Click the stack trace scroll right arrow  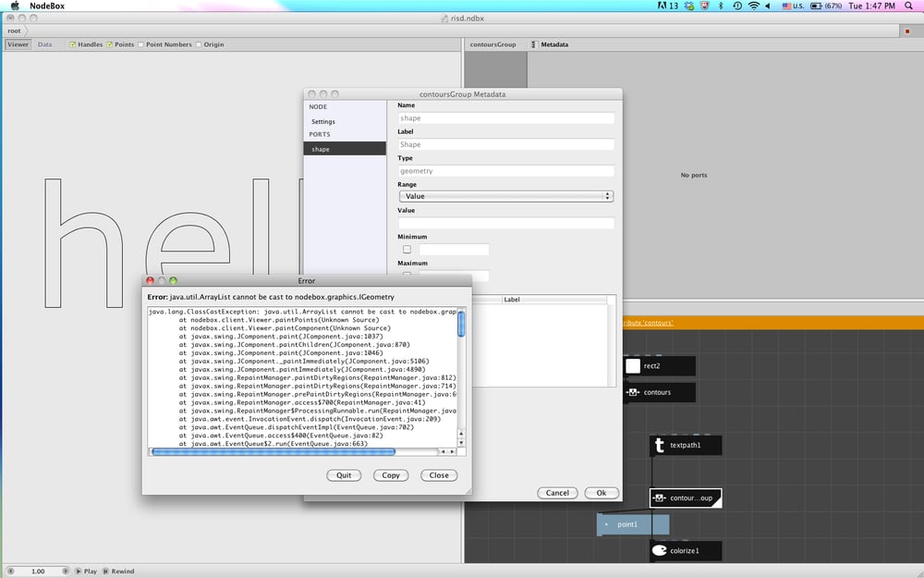[452, 452]
